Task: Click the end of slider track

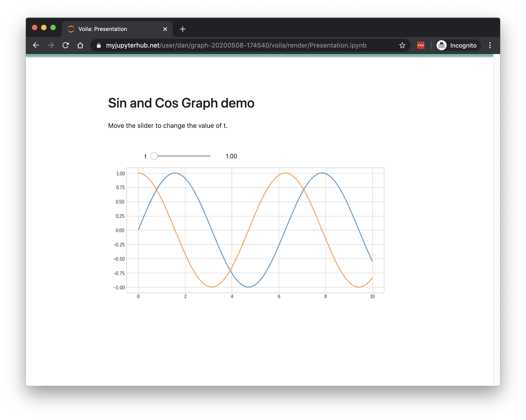Action: coord(209,156)
